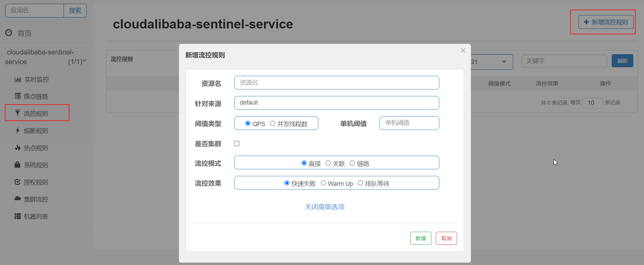Enable the 是否集群 checkbox
This screenshot has height=265, width=644.
click(x=237, y=144)
